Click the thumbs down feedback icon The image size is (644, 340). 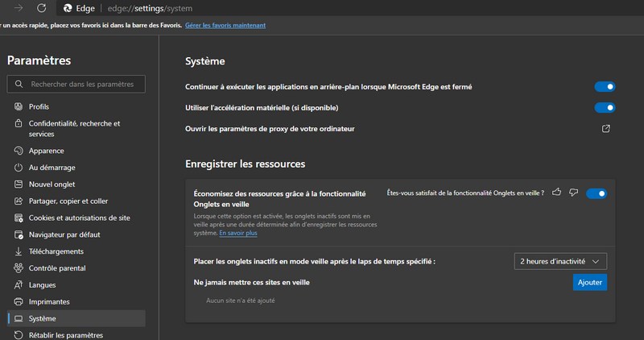573,193
